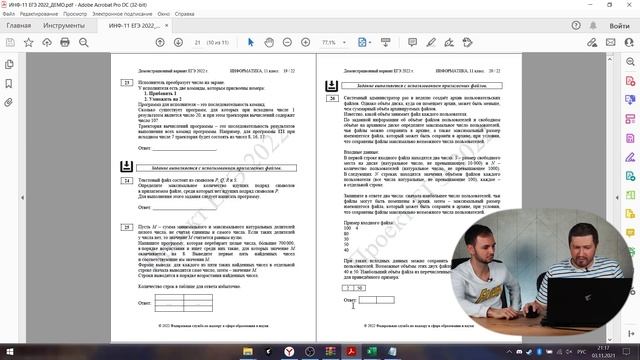Open the Windows Start menu
This screenshot has height=360, width=640.
coord(9,351)
